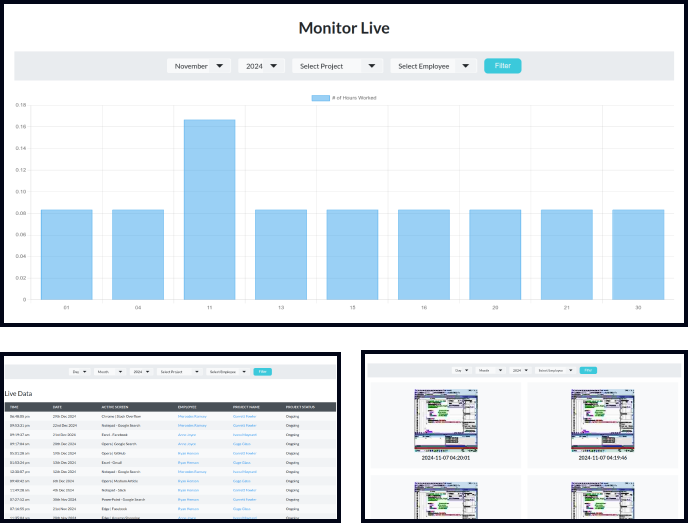Click the chart bar for day 01
The image size is (688, 523).
point(67,255)
